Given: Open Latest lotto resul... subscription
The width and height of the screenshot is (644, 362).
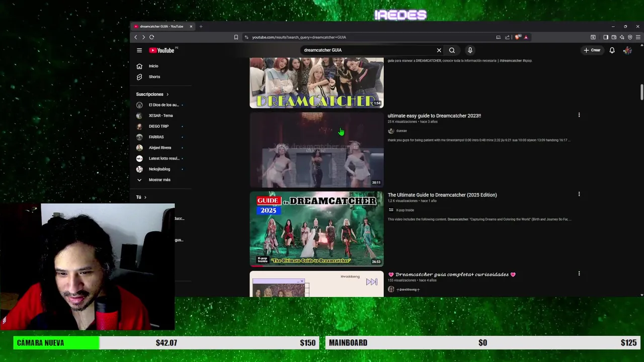Looking at the screenshot, I should pyautogui.click(x=160, y=158).
